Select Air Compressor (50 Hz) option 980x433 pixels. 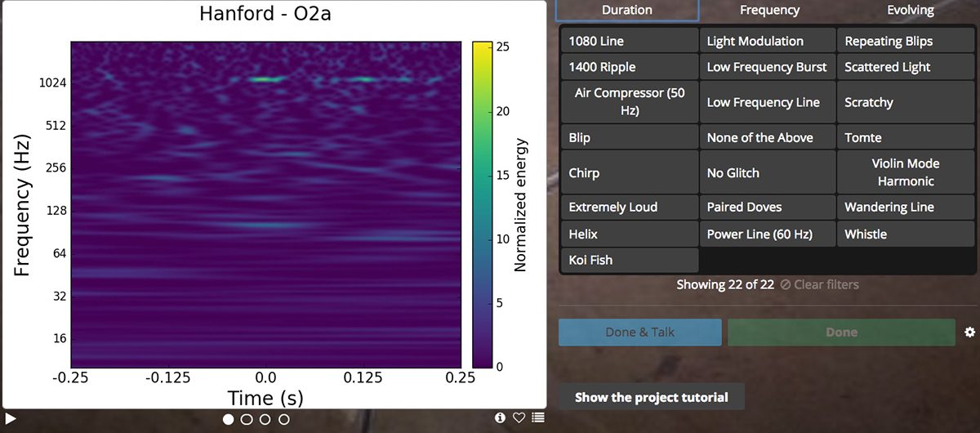point(630,102)
